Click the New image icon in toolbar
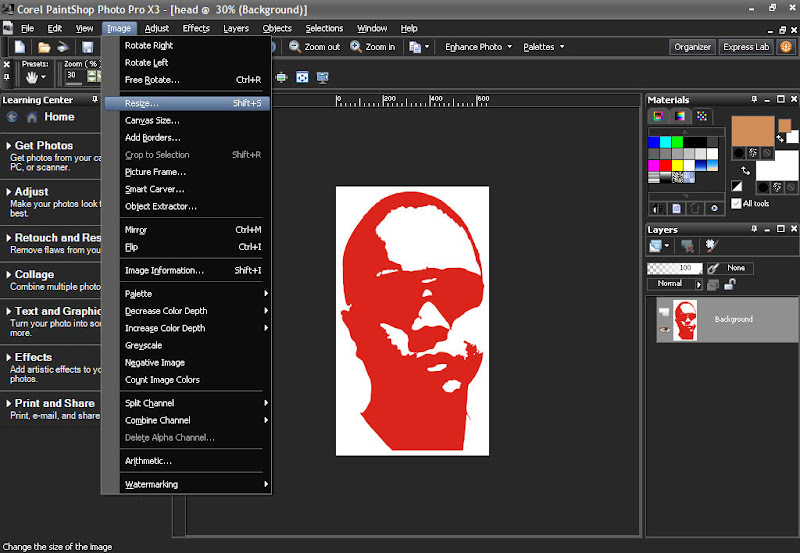The height and width of the screenshot is (553, 800). [x=19, y=47]
